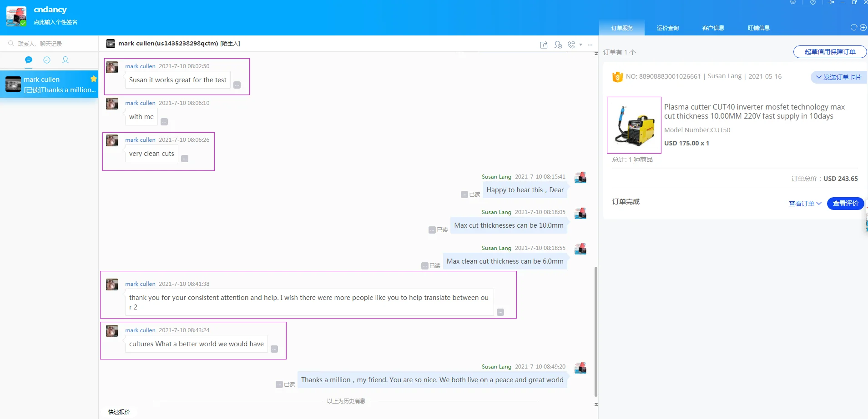The width and height of the screenshot is (868, 419).
Task: Click the translate icon beside 'cultures What a better world'
Action: [274, 349]
